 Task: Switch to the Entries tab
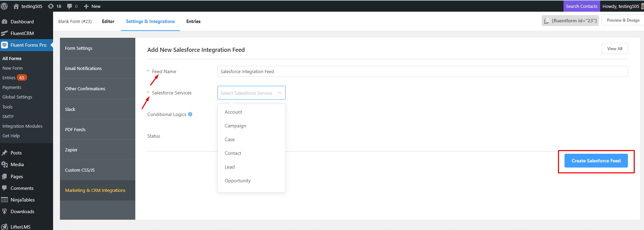[x=194, y=21]
